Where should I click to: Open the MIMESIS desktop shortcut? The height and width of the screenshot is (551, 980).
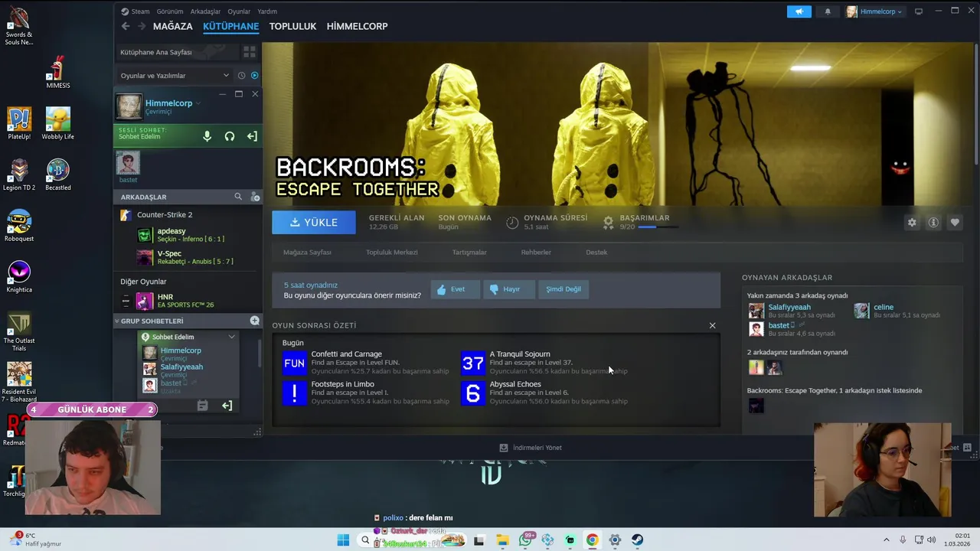[58, 73]
